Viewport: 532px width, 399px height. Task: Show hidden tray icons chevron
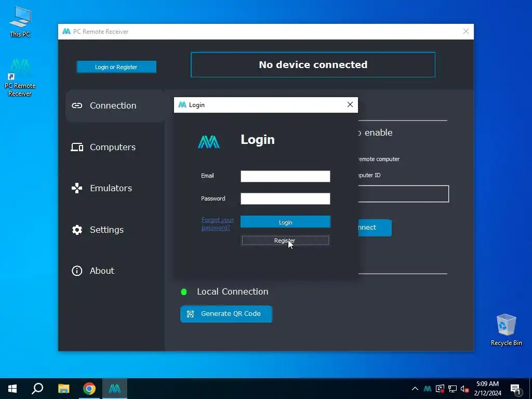pyautogui.click(x=415, y=389)
